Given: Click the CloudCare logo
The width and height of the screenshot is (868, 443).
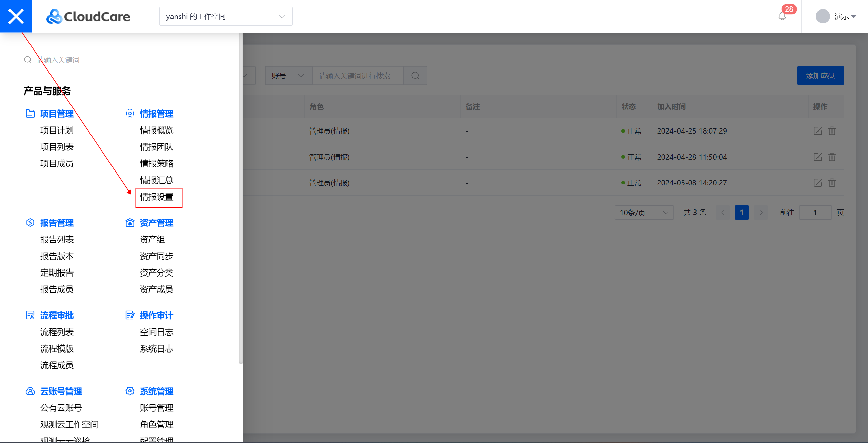Looking at the screenshot, I should pyautogui.click(x=88, y=16).
